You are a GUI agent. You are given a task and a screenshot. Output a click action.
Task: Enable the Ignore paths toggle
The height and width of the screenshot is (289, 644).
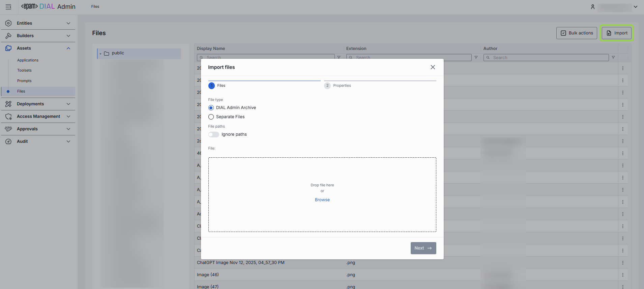213,134
